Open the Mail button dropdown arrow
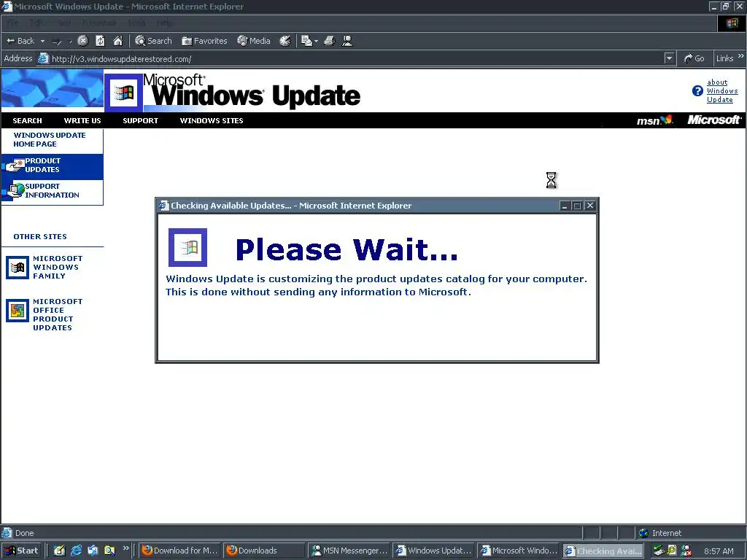Viewport: 747px width, 560px height. [x=316, y=42]
